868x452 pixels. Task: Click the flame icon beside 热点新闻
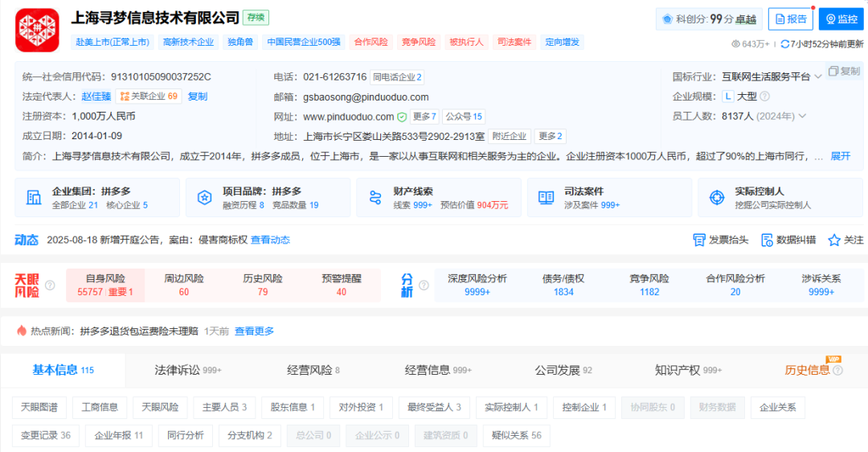[22, 331]
